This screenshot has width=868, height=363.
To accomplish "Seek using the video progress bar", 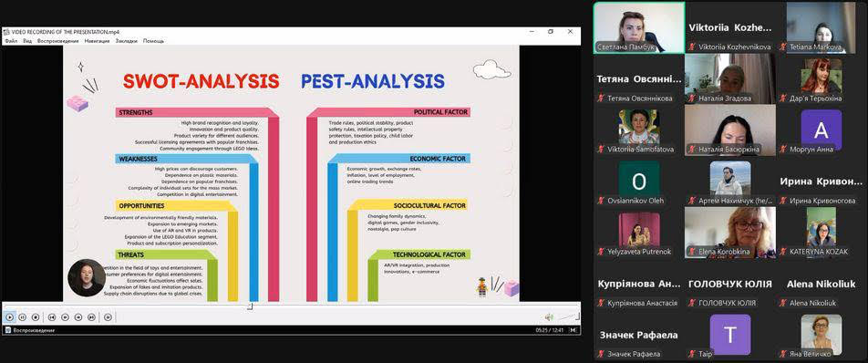I will click(291, 306).
